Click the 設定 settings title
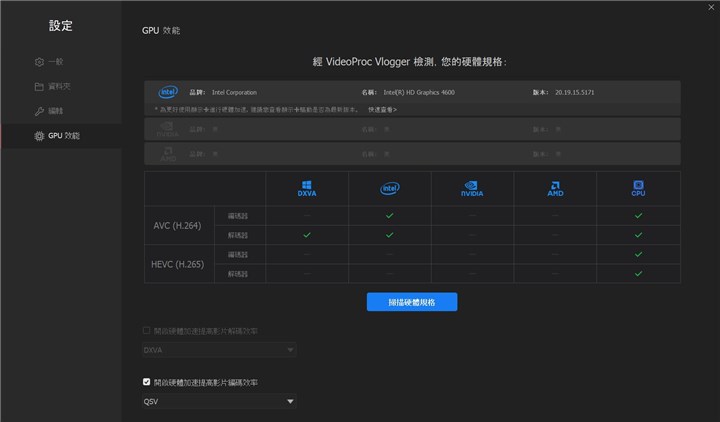The image size is (720, 422). pos(61,26)
